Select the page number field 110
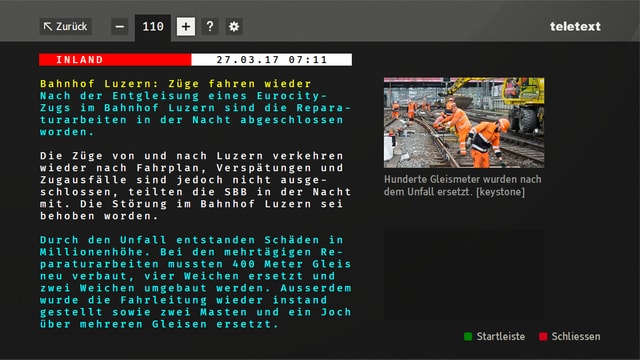 click(153, 27)
